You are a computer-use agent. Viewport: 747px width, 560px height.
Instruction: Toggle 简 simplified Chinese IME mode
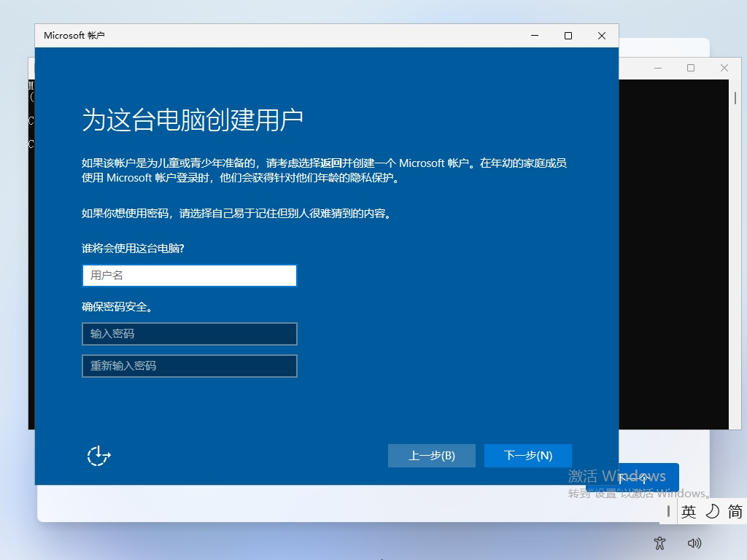pyautogui.click(x=735, y=512)
